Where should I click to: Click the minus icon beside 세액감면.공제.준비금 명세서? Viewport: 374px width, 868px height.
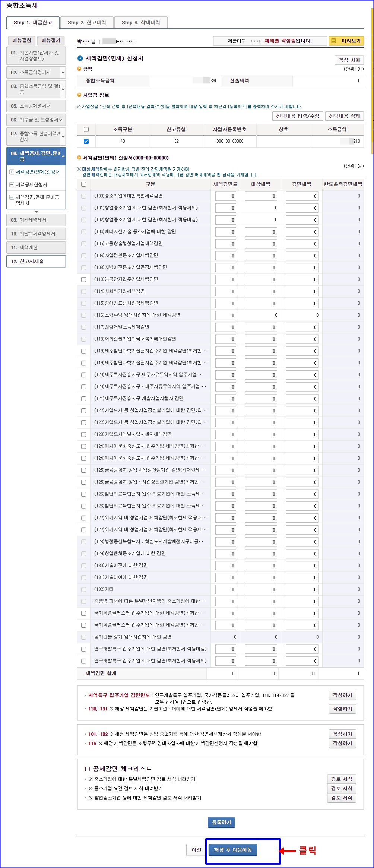[12, 197]
